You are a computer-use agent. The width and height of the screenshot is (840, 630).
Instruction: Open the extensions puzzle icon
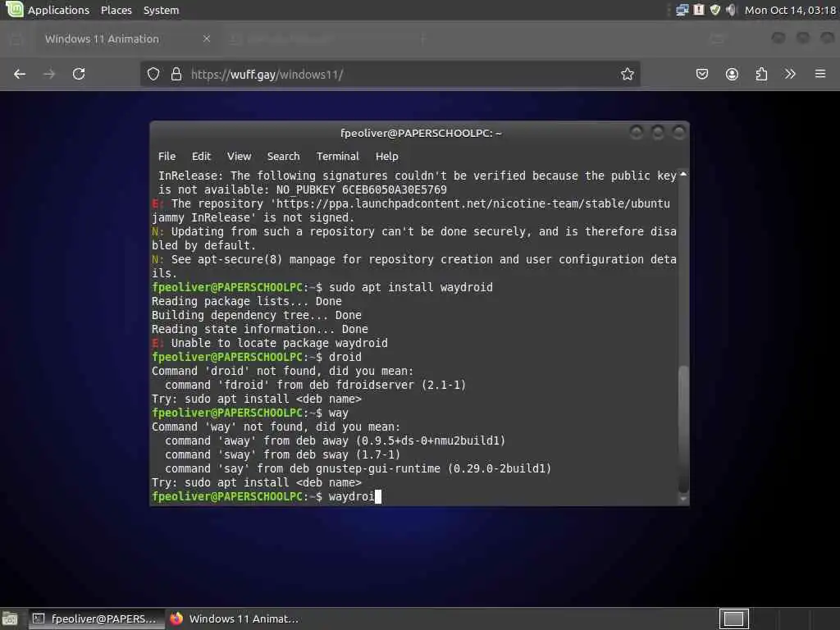click(761, 74)
